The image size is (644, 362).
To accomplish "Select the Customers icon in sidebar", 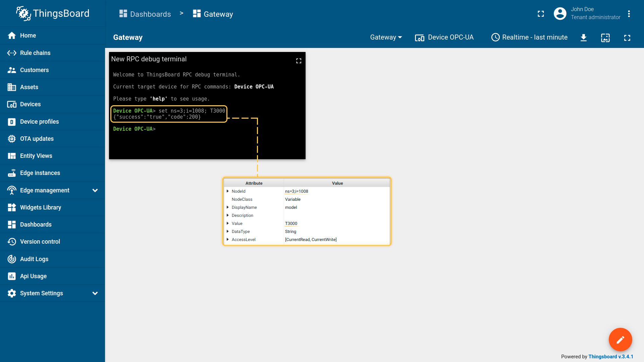I will (12, 70).
